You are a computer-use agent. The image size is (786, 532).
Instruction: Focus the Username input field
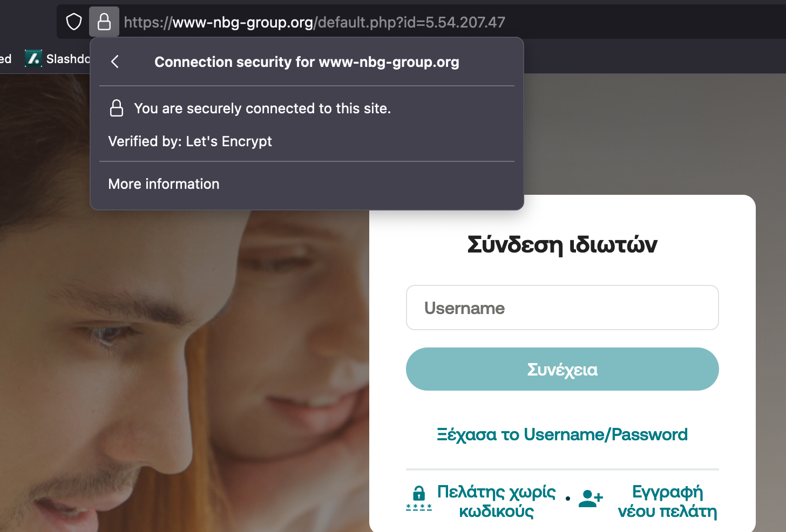tap(562, 308)
